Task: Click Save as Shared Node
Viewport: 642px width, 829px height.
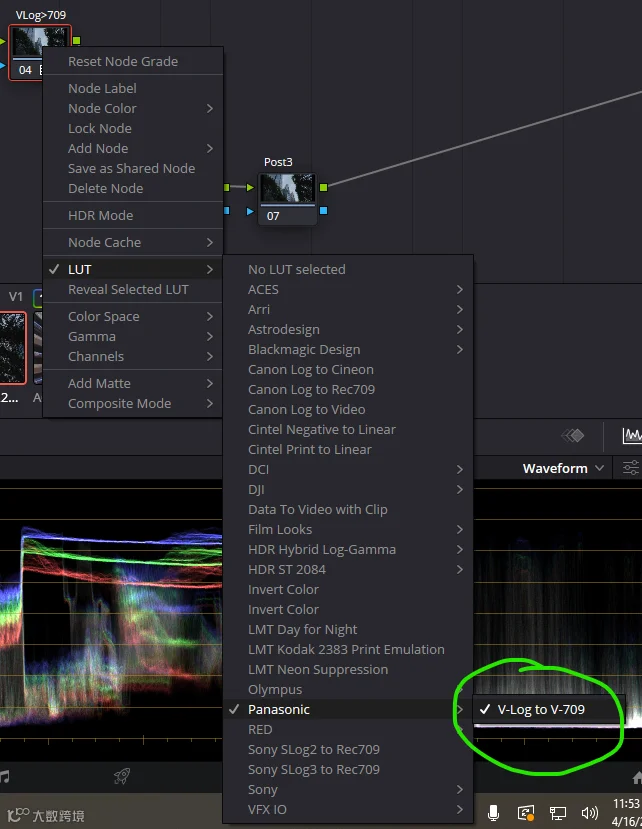Action: [132, 169]
